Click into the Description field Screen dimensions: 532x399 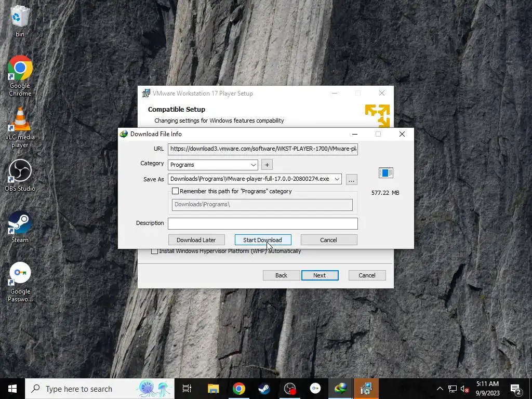click(262, 223)
